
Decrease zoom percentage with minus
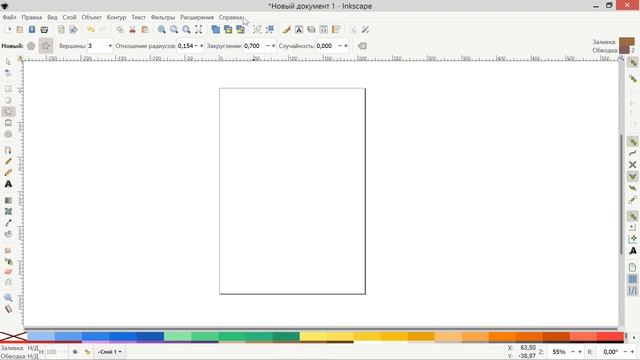coord(573,352)
